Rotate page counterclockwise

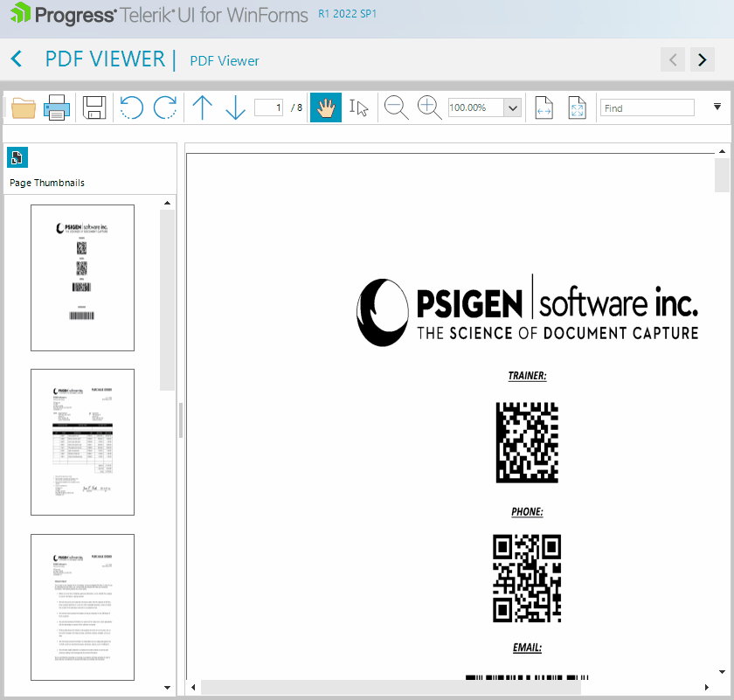[131, 107]
